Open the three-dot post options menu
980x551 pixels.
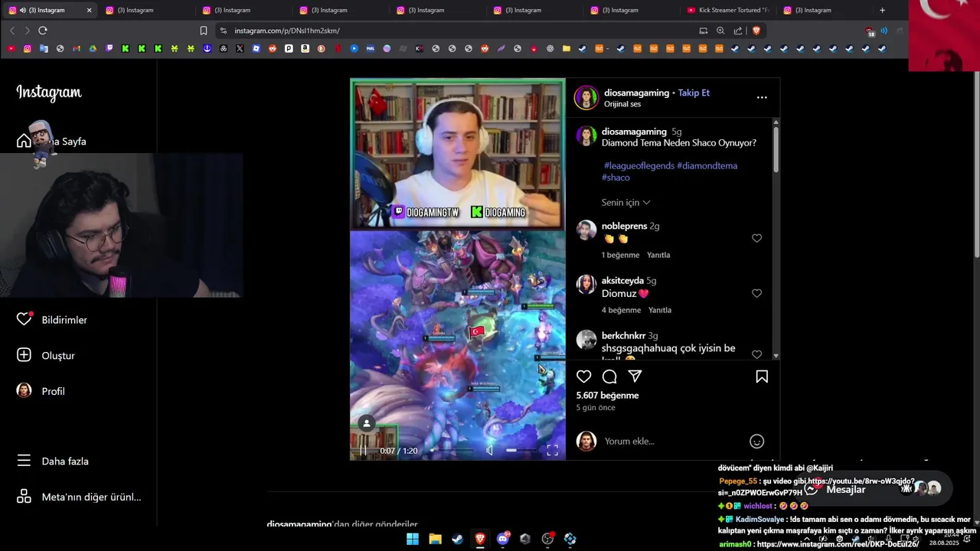click(762, 97)
